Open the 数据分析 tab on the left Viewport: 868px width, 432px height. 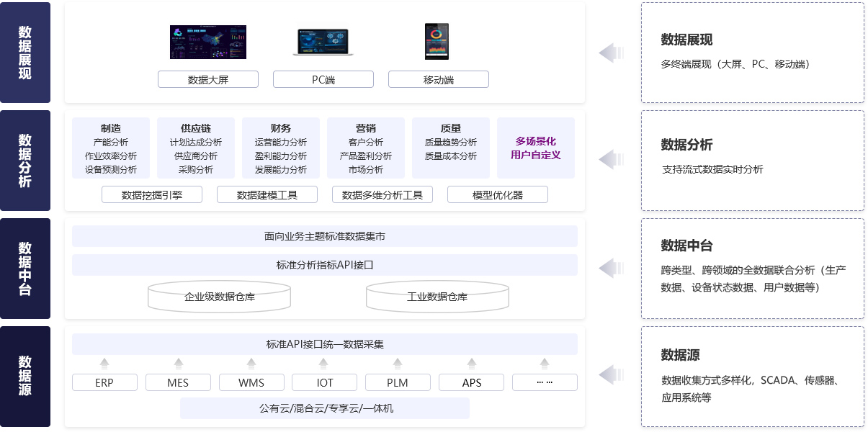(25, 161)
